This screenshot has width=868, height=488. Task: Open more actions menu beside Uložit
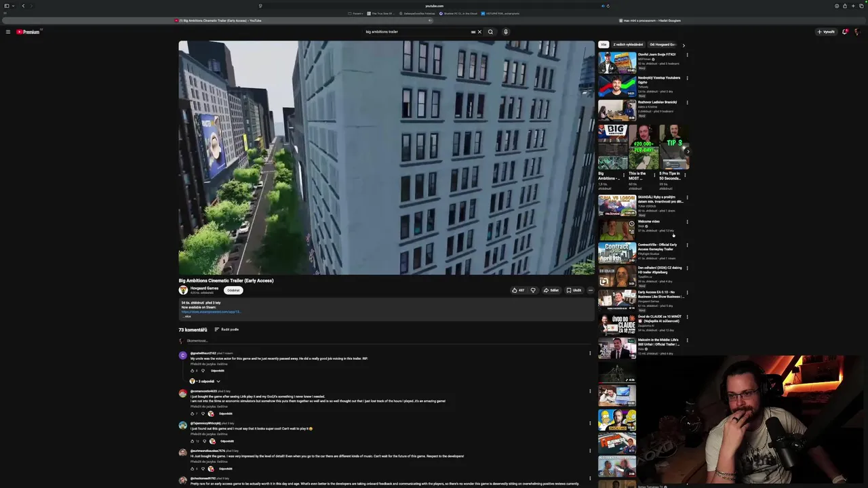(590, 290)
